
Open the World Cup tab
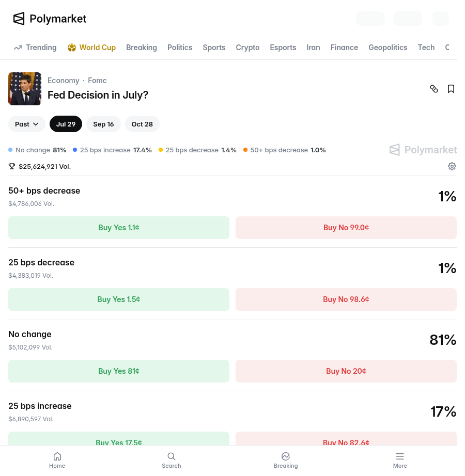click(92, 47)
